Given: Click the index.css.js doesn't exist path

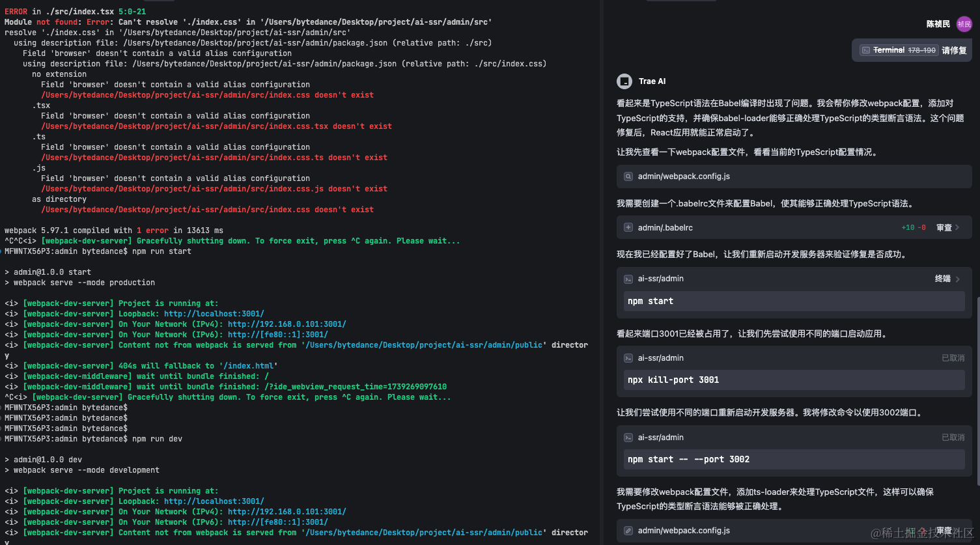Looking at the screenshot, I should pyautogui.click(x=214, y=189).
